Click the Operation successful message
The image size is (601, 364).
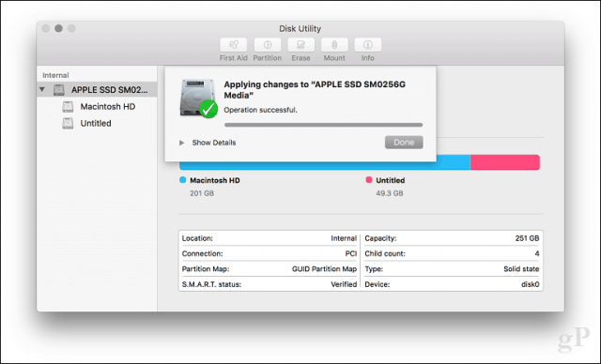coord(260,110)
